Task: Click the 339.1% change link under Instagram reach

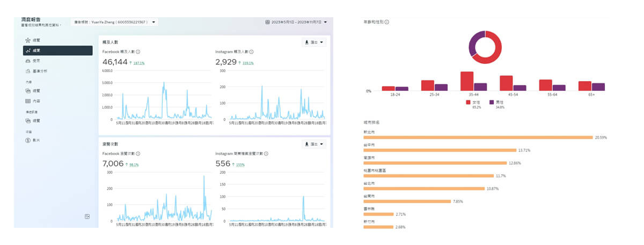Action: point(247,63)
